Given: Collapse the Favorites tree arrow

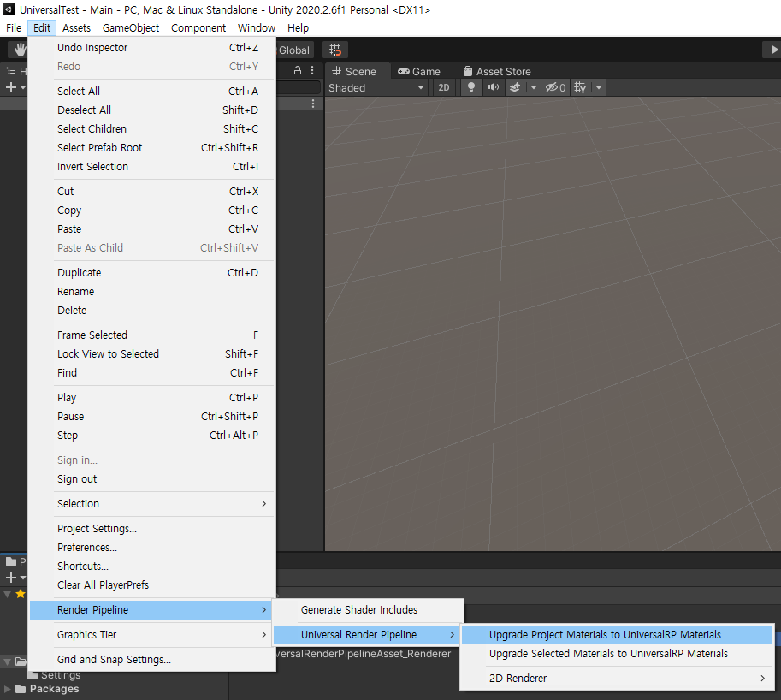Looking at the screenshot, I should (x=7, y=594).
